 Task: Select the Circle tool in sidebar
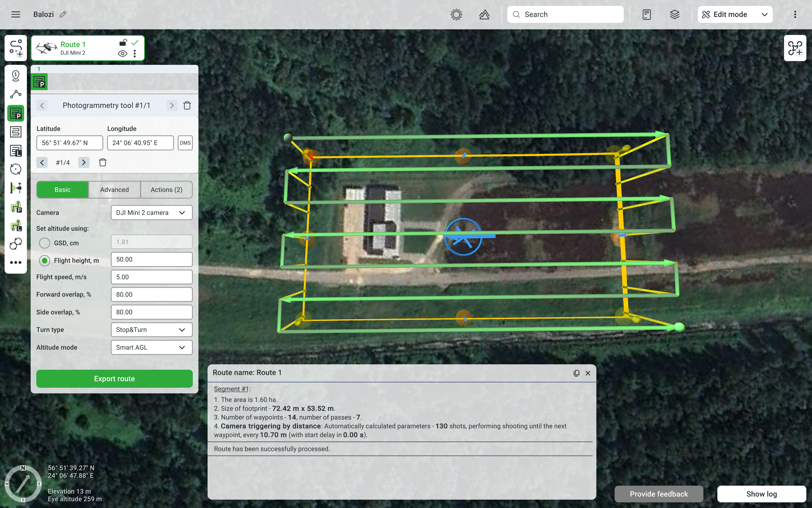click(15, 169)
